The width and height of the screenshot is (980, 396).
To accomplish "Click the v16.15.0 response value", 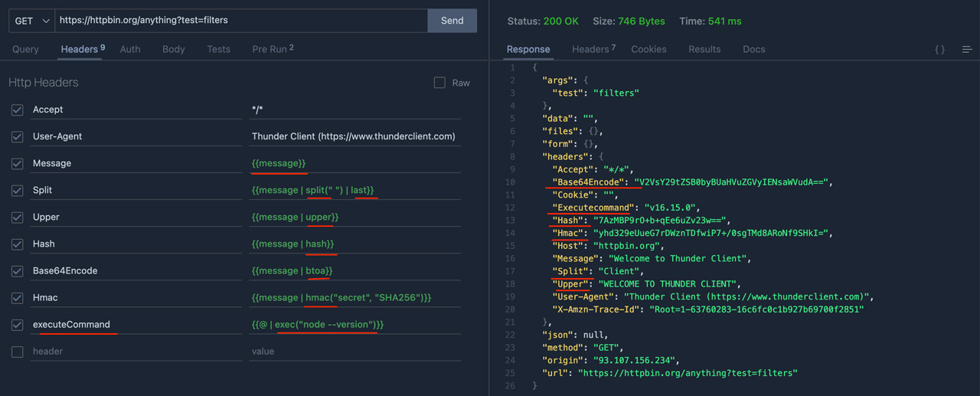I will tap(672, 208).
